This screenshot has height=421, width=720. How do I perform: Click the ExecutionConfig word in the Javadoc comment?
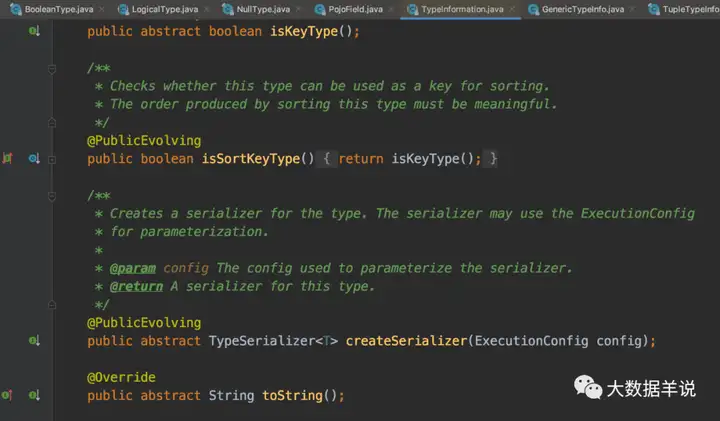[637, 213]
